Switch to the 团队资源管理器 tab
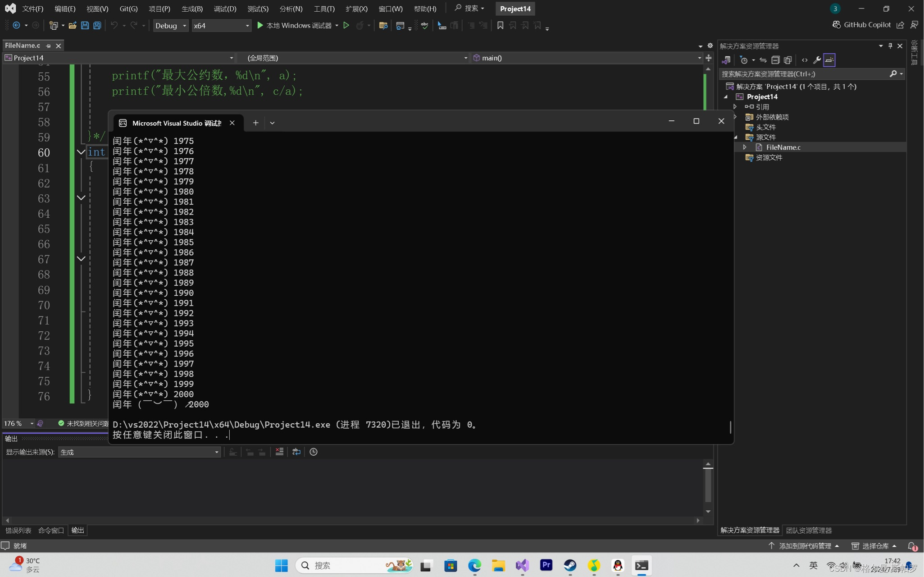This screenshot has height=577, width=924. pos(809,531)
